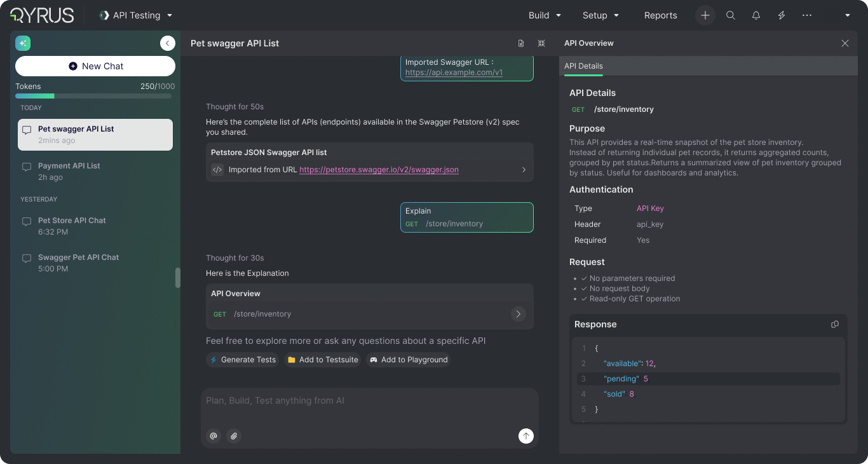Expand the user account dropdown arrow

(848, 15)
